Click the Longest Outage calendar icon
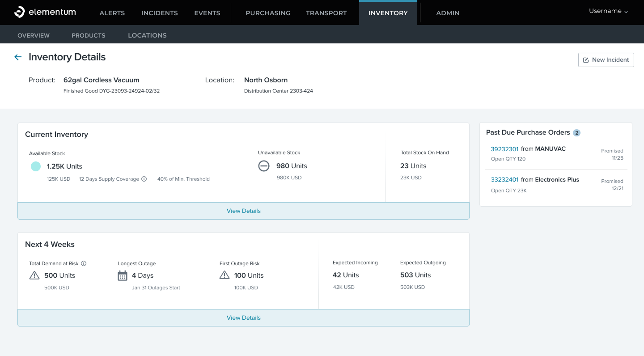This screenshot has height=356, width=644. [123, 275]
